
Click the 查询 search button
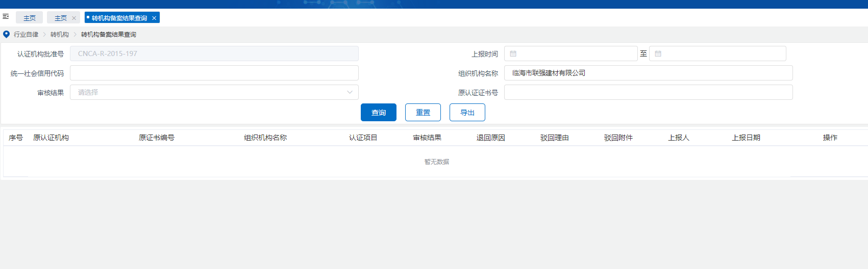point(379,113)
